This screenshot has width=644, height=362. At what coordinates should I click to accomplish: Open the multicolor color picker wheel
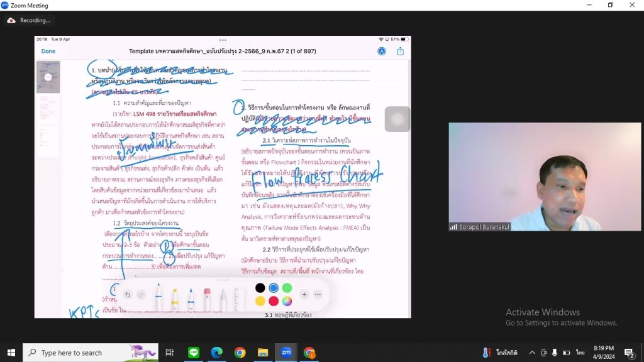coord(287,301)
